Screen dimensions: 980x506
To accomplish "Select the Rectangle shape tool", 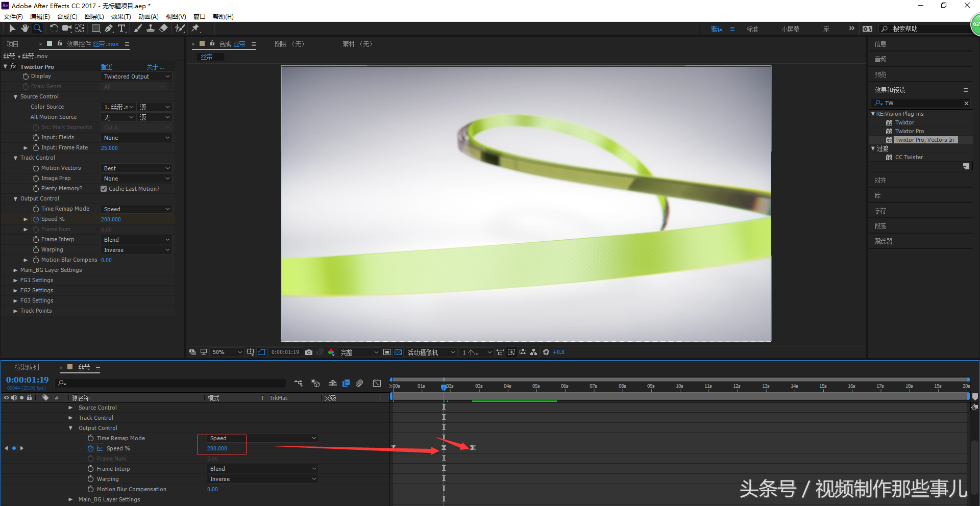I will click(x=95, y=29).
